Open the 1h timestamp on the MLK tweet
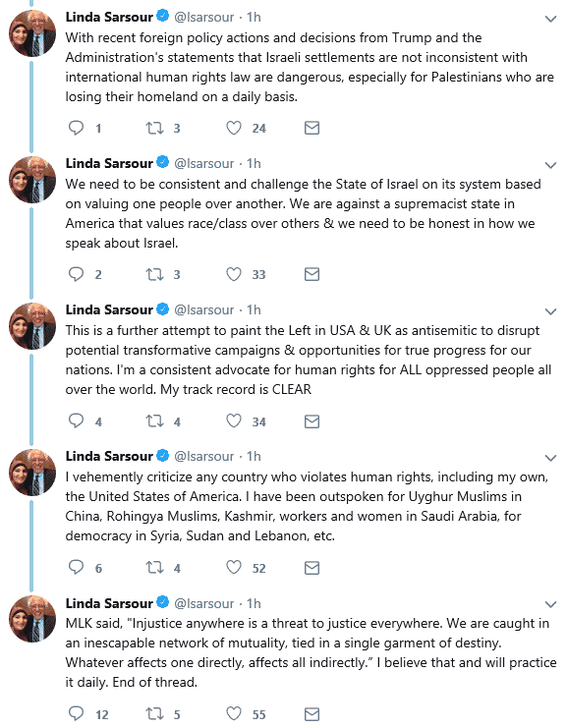 [254, 603]
